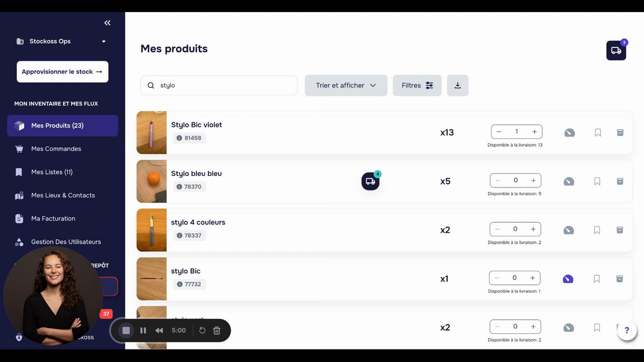Bookmark Stylo bleu bleu
The image size is (644, 362).
pyautogui.click(x=597, y=182)
